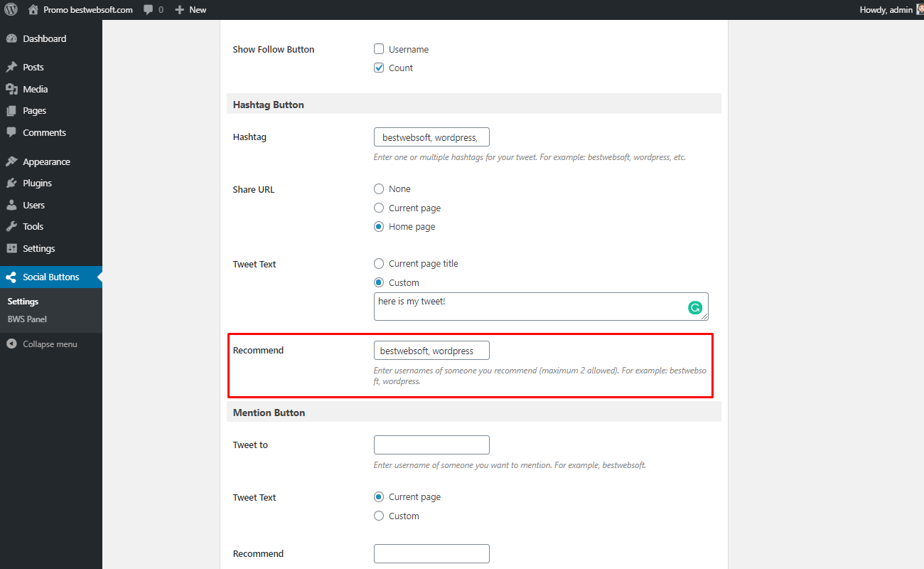The width and height of the screenshot is (924, 569).
Task: Open the Pages menu
Action: (x=51, y=111)
